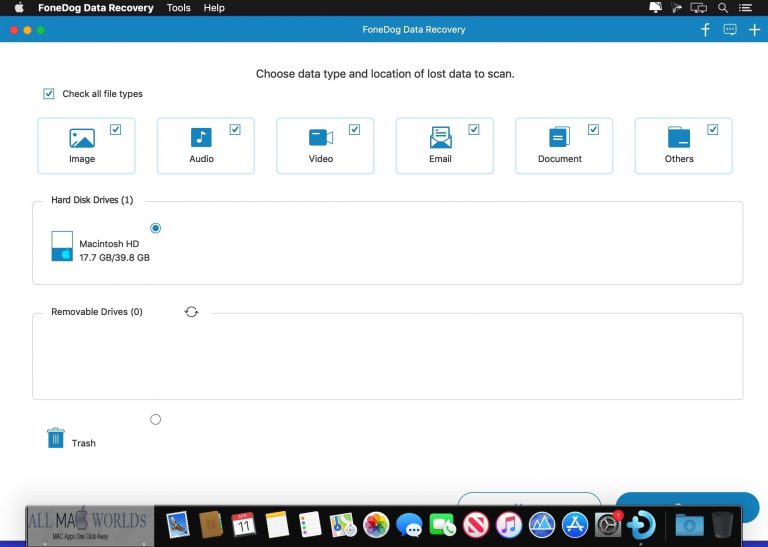Open the feedback chat bubble icon
768x547 pixels.
(x=730, y=30)
